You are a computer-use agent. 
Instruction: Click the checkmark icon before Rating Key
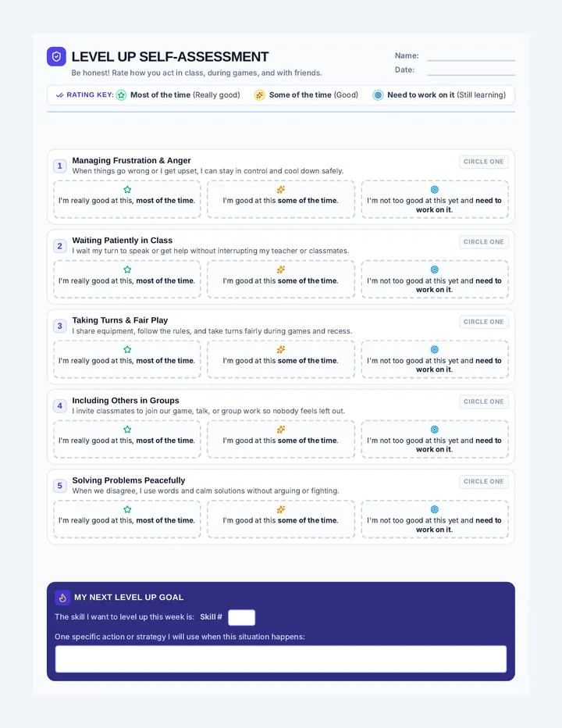[59, 95]
